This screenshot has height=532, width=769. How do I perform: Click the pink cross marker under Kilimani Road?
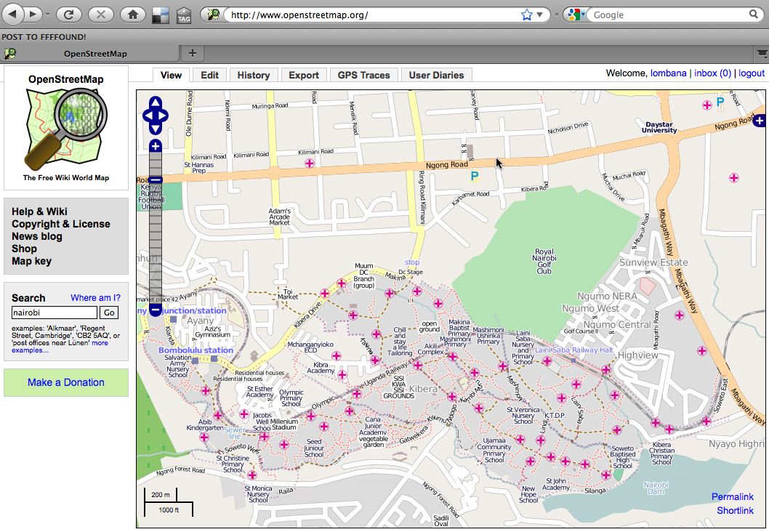point(310,164)
